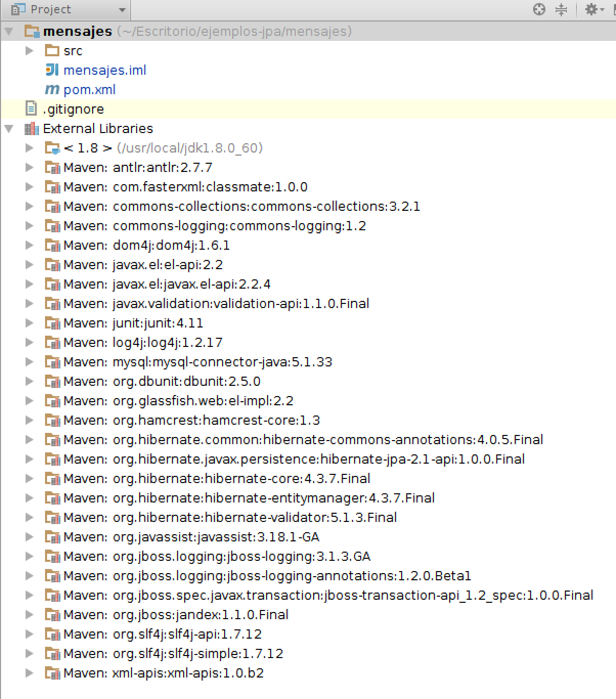Expand the mysql-connector-java:5.1.33 library
Viewport: 616px width, 699px height.
[x=29, y=362]
